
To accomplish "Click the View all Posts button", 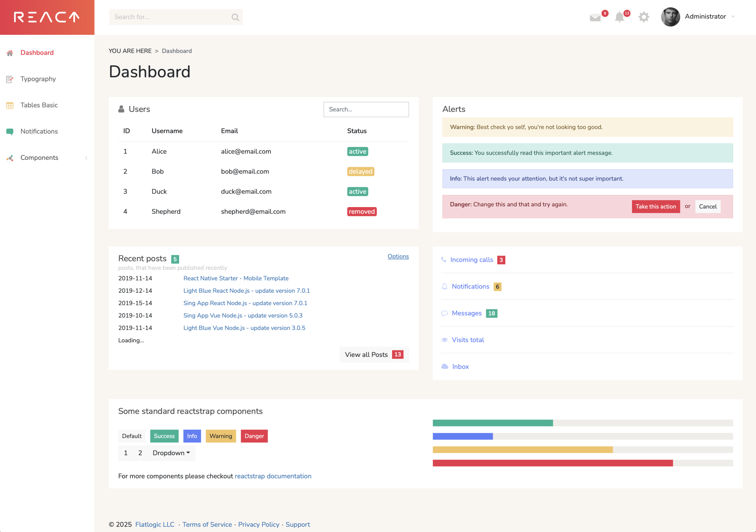I will [374, 354].
